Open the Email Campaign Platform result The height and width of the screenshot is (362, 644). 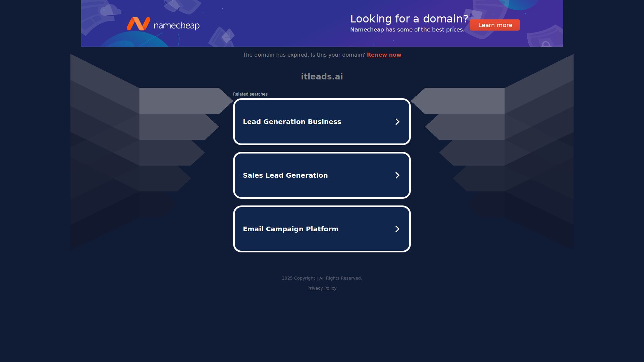pyautogui.click(x=290, y=229)
